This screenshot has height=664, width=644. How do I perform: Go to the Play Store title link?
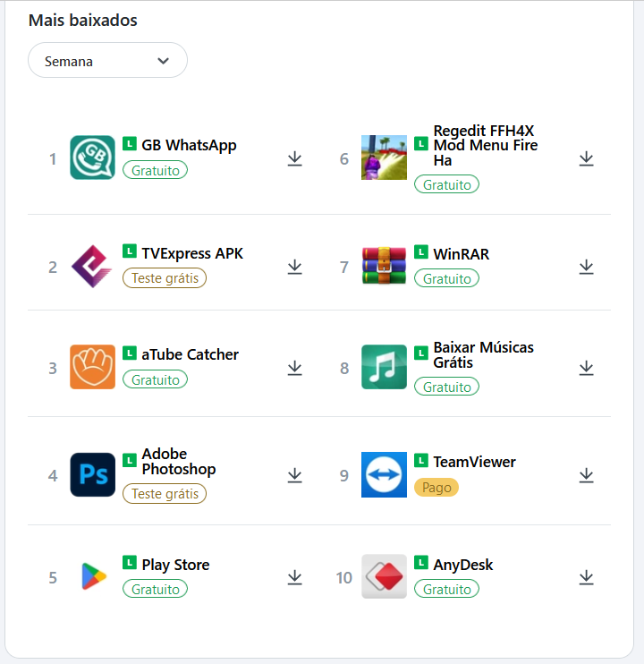(175, 565)
